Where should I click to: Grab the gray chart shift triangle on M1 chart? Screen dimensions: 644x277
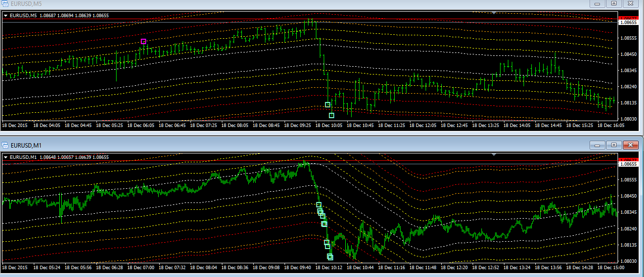[494, 154]
